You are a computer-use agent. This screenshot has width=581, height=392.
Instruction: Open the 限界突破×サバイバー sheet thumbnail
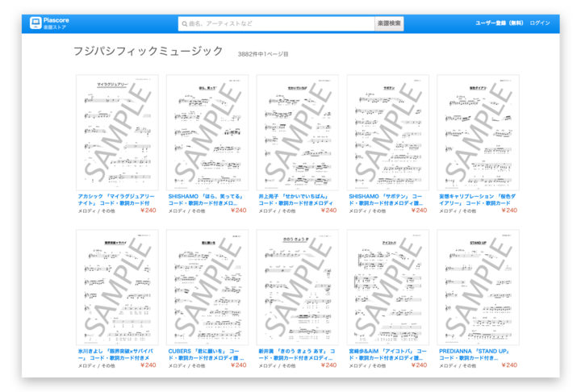pyautogui.click(x=117, y=287)
